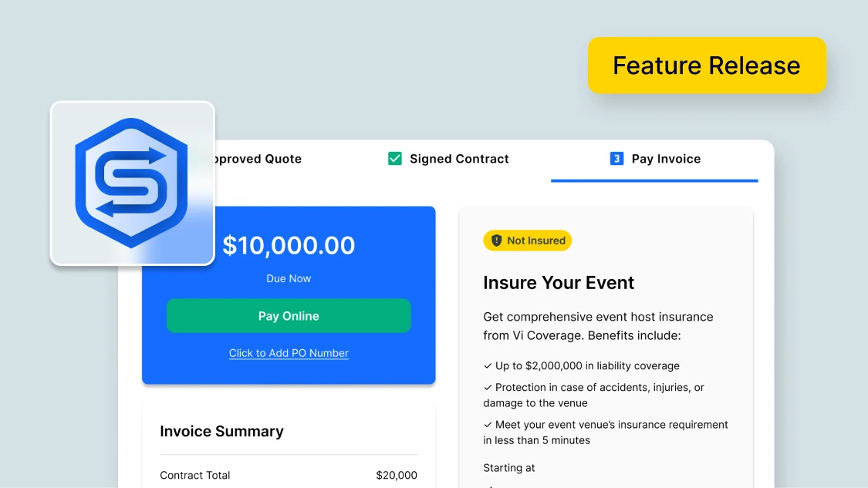Expand the Invoice Summary section
The height and width of the screenshot is (488, 868).
(221, 431)
